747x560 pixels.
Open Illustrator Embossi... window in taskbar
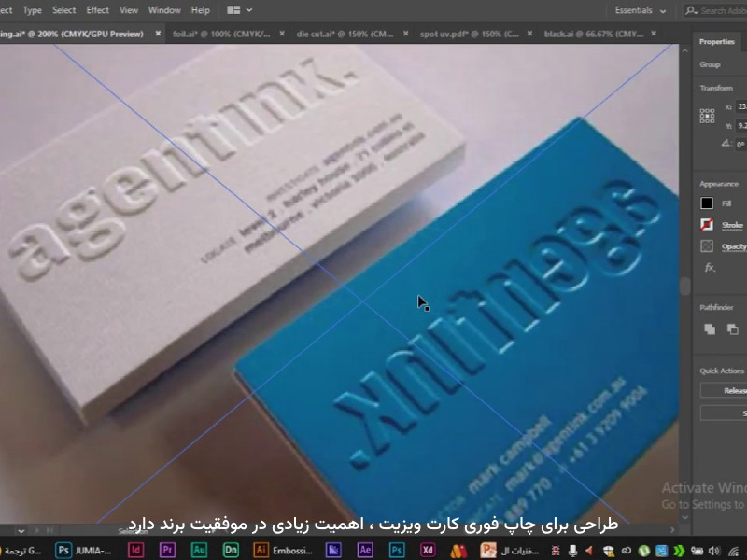[x=283, y=551]
